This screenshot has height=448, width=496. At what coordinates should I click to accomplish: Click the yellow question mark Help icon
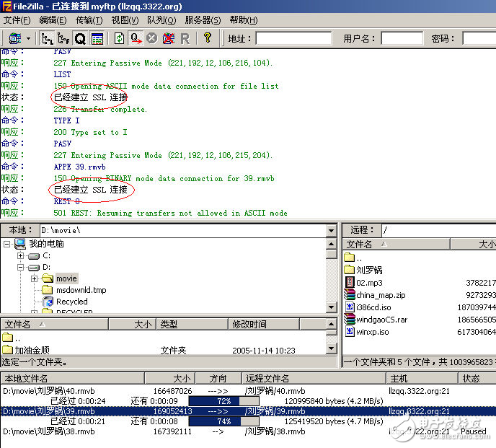pyautogui.click(x=208, y=38)
